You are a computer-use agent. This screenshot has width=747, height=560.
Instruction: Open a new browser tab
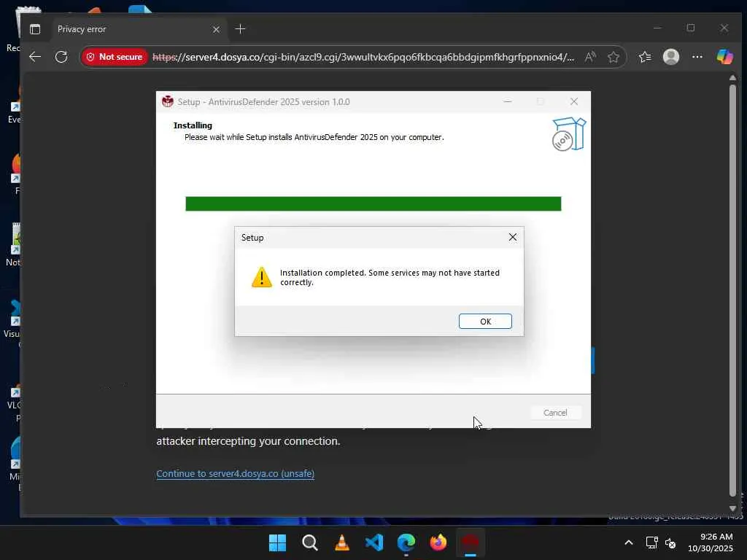click(x=240, y=29)
